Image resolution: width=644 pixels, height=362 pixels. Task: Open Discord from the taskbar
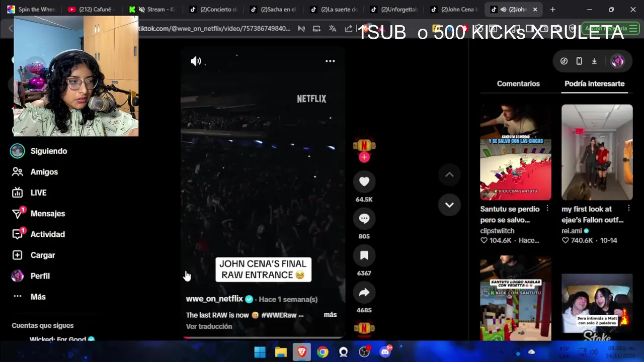tap(385, 352)
